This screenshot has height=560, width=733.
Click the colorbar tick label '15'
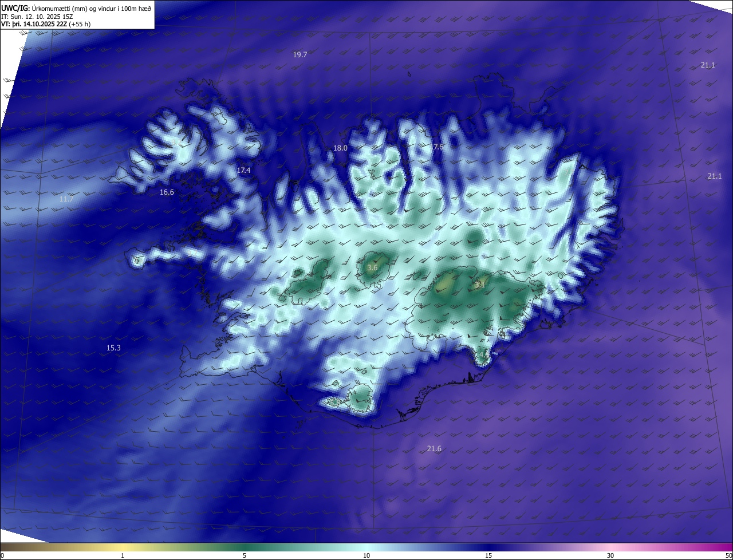click(x=488, y=555)
